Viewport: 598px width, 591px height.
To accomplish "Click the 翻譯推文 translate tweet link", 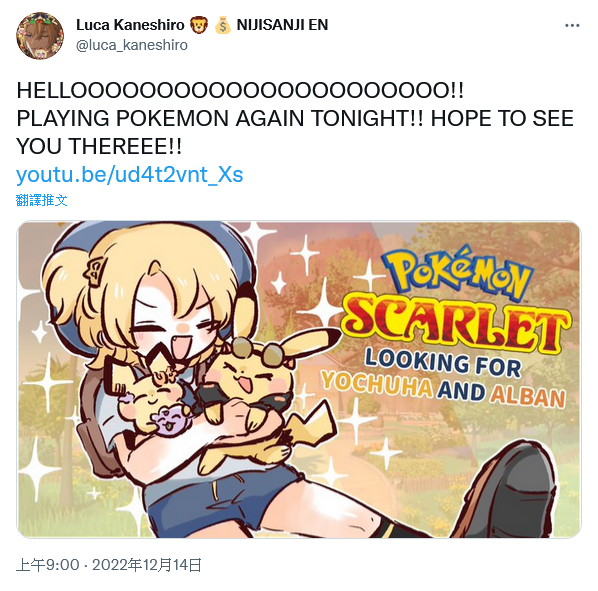I will pyautogui.click(x=42, y=200).
